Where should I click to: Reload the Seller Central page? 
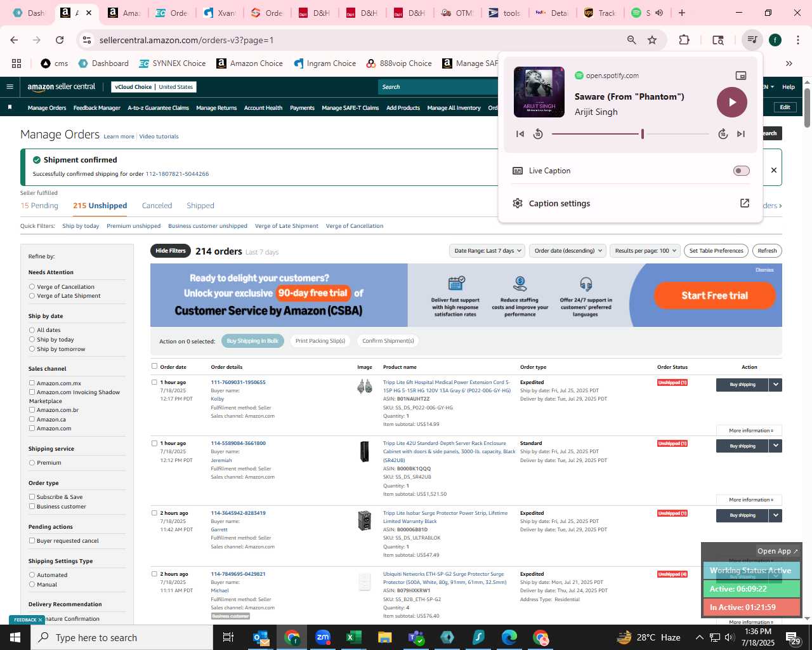pyautogui.click(x=60, y=40)
